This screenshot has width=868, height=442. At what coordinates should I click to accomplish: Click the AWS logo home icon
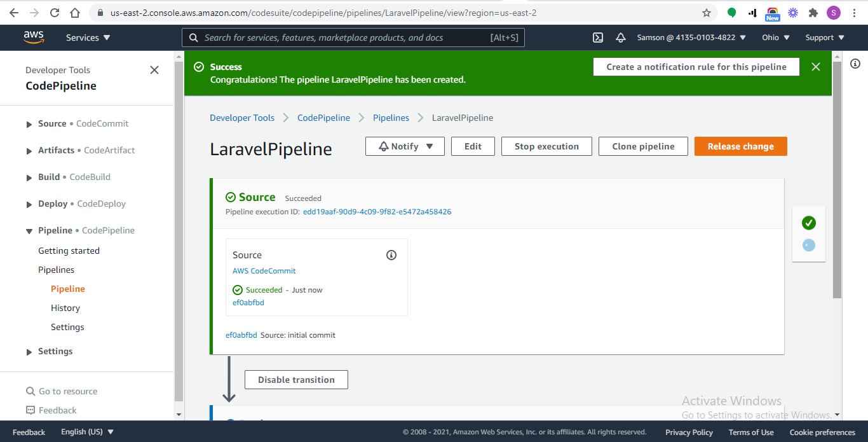[x=34, y=38]
